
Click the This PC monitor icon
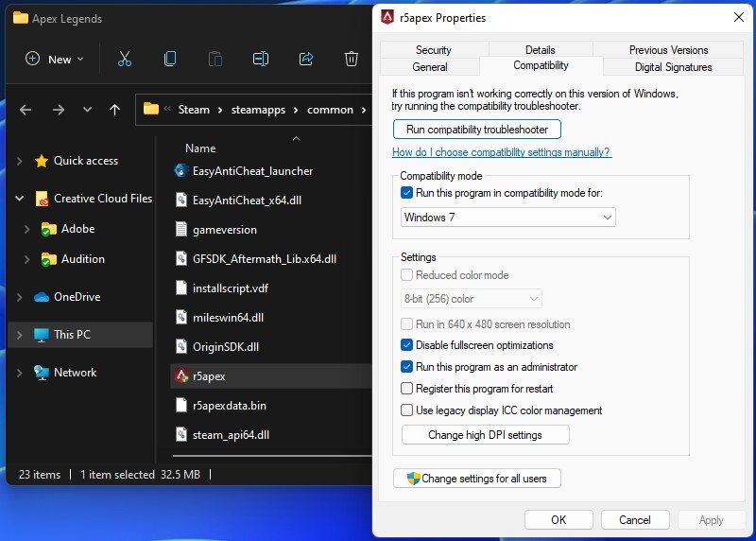pos(42,335)
